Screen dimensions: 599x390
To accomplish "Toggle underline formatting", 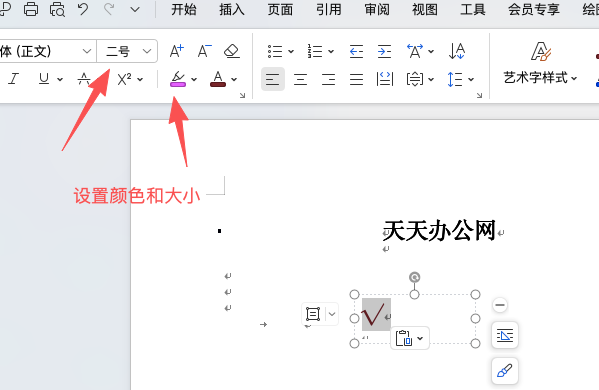I will 44,79.
